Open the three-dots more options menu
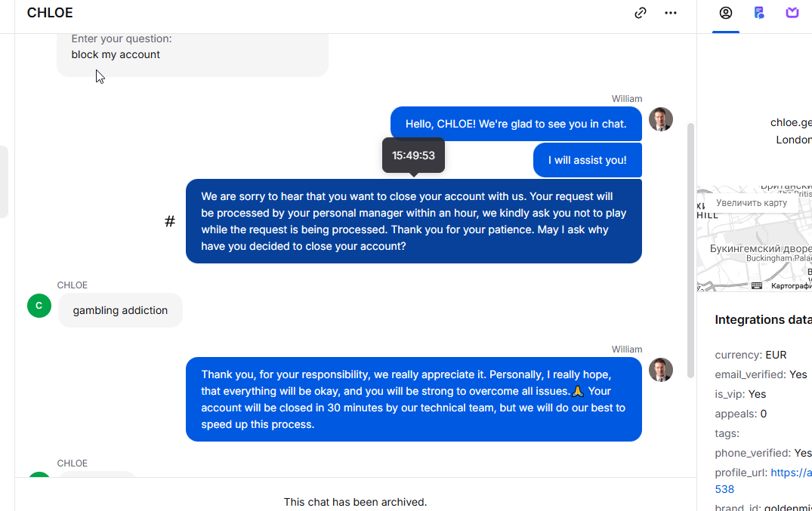This screenshot has height=511, width=812. click(x=671, y=13)
